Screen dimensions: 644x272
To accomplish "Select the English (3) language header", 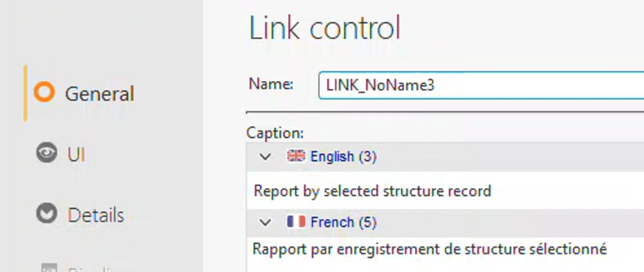I will coord(343,156).
